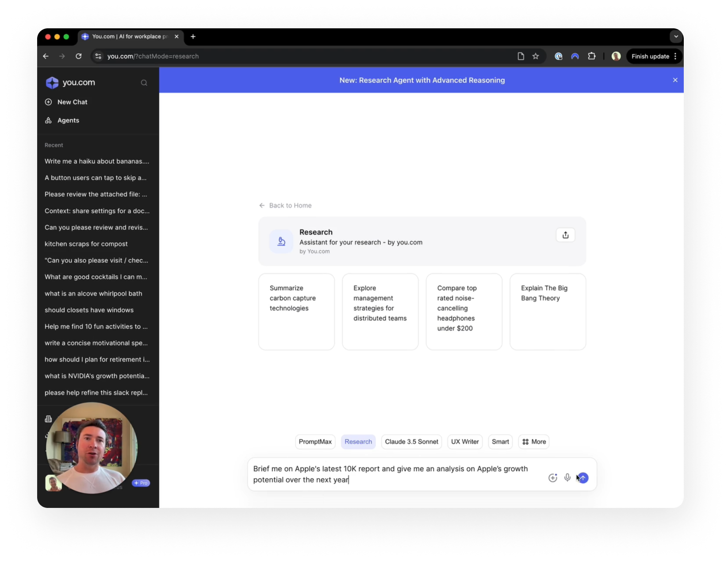Share the Research agent with the upload icon
Image resolution: width=728 pixels, height=561 pixels.
pyautogui.click(x=565, y=235)
